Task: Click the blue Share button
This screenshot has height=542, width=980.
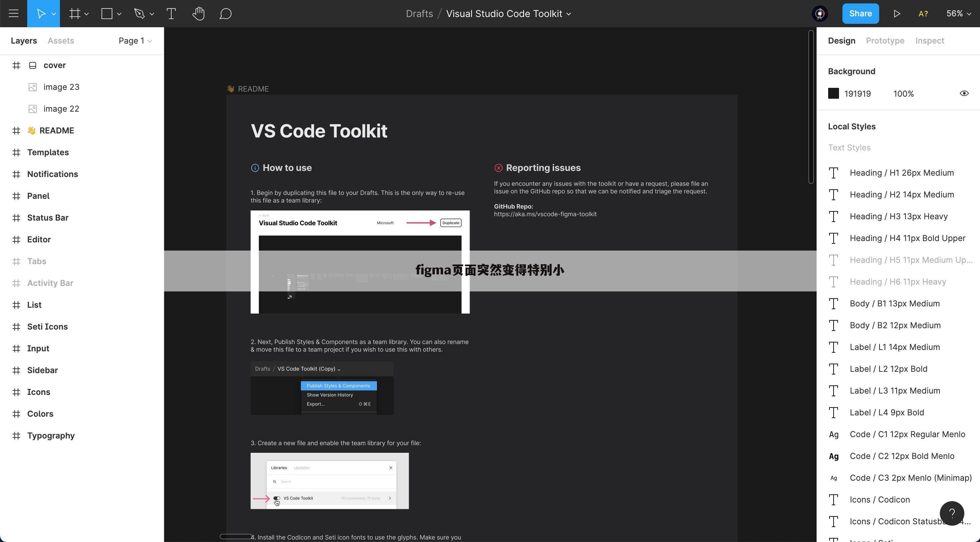Action: (x=860, y=14)
